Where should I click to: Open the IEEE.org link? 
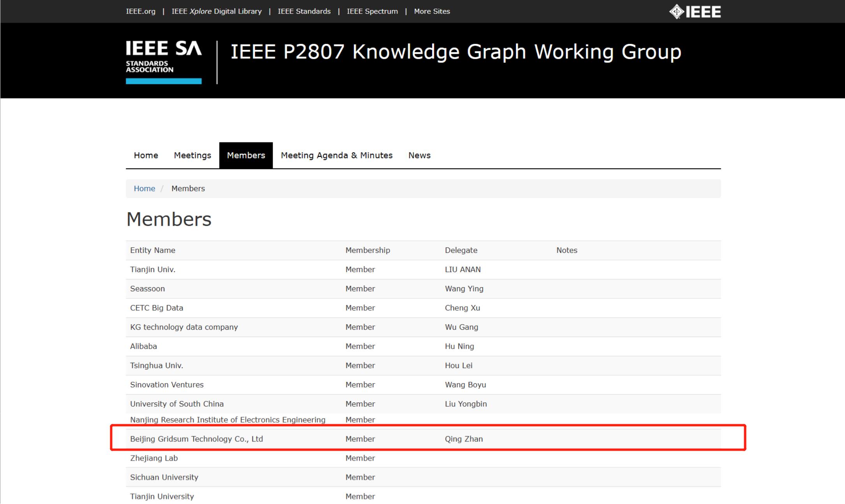click(x=141, y=11)
